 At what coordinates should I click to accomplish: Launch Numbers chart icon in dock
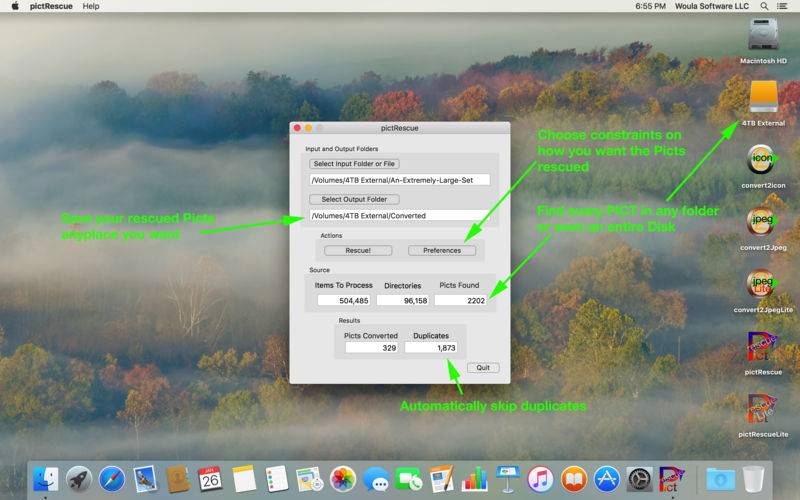474,480
